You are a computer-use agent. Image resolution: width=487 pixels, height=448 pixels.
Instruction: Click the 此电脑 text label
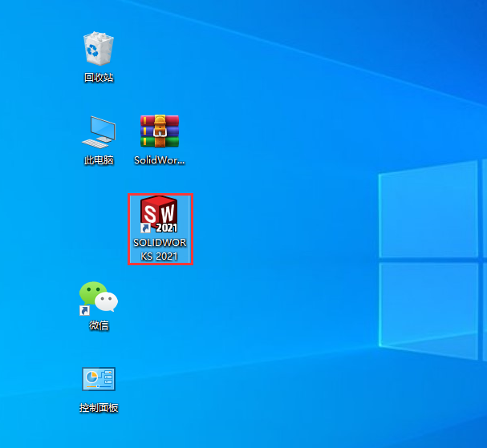99,160
